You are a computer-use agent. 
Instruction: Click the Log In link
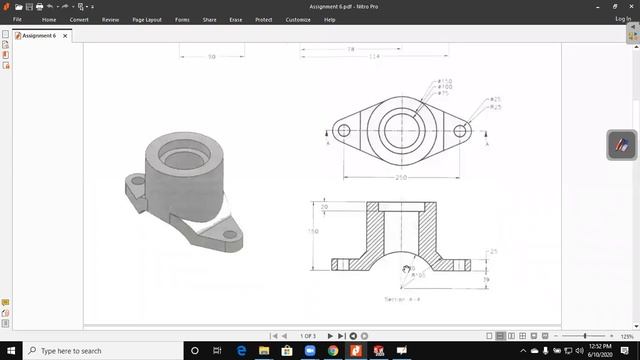coord(623,19)
